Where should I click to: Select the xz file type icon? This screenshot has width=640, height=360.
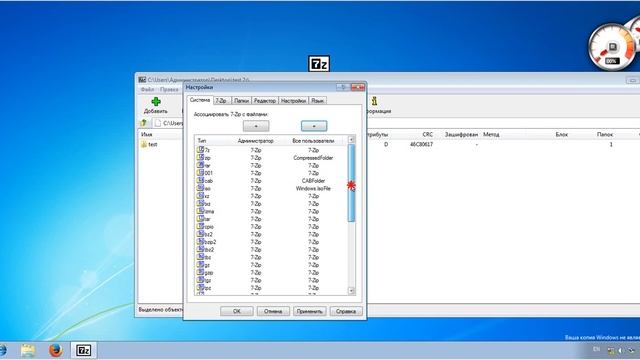click(x=200, y=196)
